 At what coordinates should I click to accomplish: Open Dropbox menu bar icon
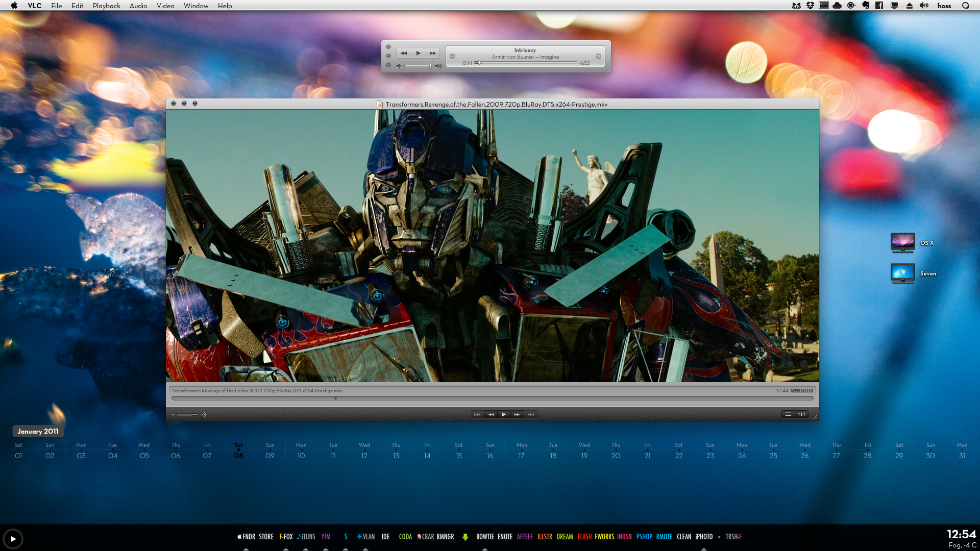(810, 6)
